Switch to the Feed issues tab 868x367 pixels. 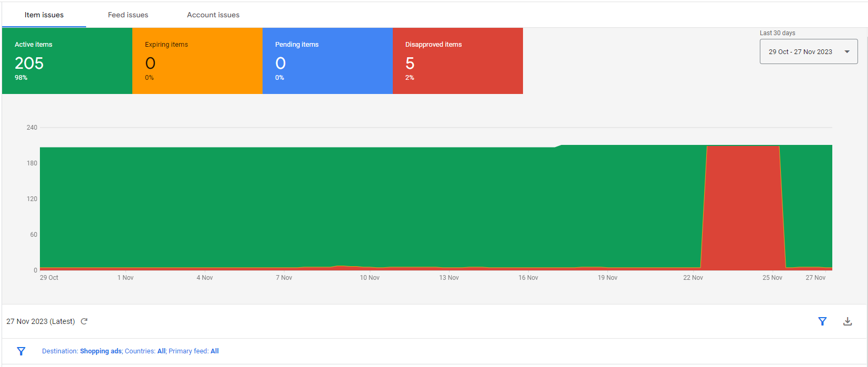coord(128,15)
